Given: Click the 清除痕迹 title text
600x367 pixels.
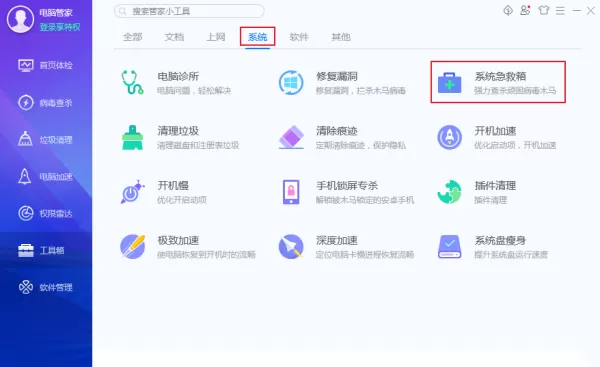Looking at the screenshot, I should coord(337,131).
